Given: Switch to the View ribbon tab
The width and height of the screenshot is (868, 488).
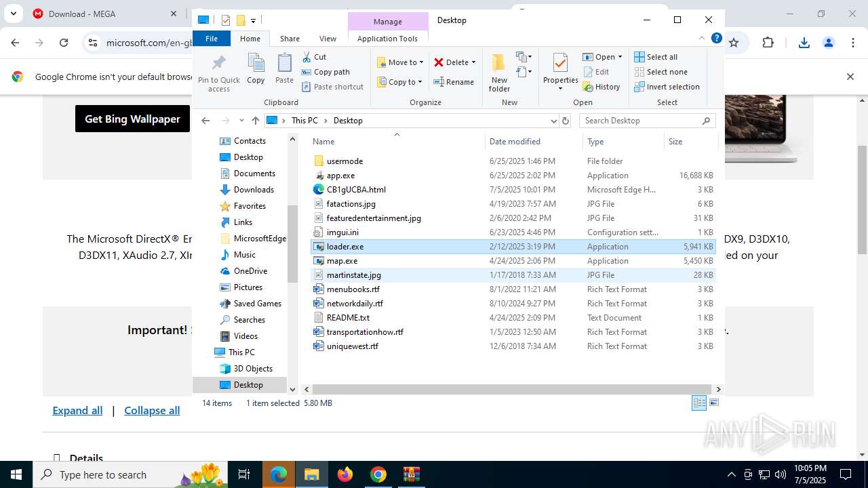Looking at the screenshot, I should click(328, 39).
